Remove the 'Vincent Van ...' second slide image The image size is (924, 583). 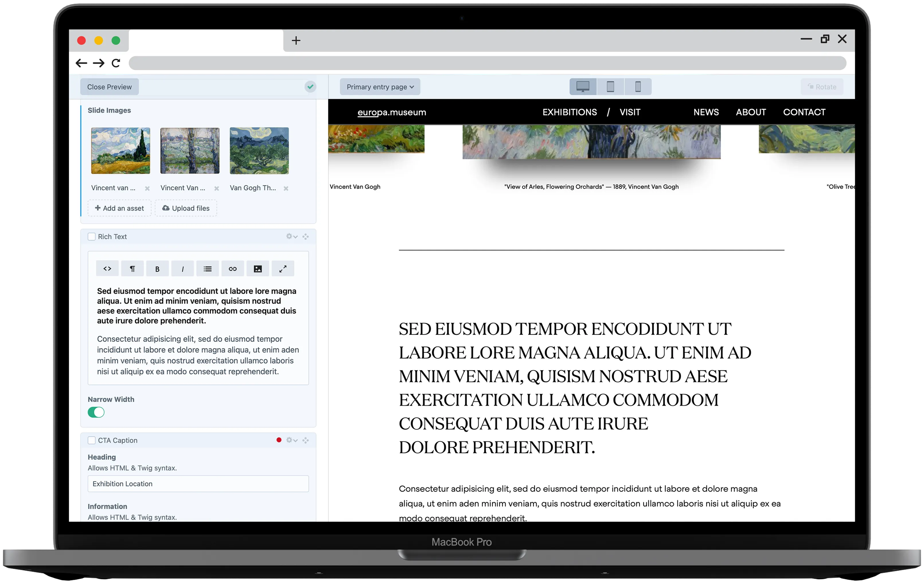[217, 188]
